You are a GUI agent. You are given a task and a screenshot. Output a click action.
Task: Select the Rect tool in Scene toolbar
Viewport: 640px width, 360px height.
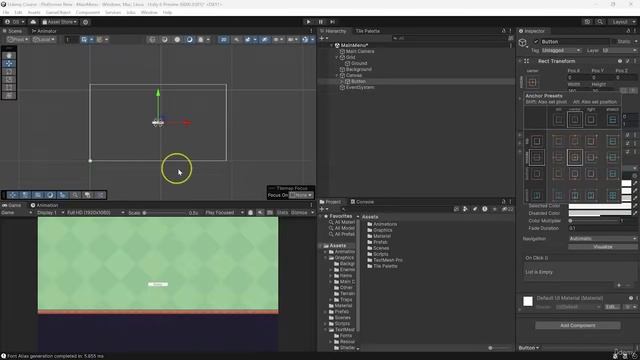(9, 87)
